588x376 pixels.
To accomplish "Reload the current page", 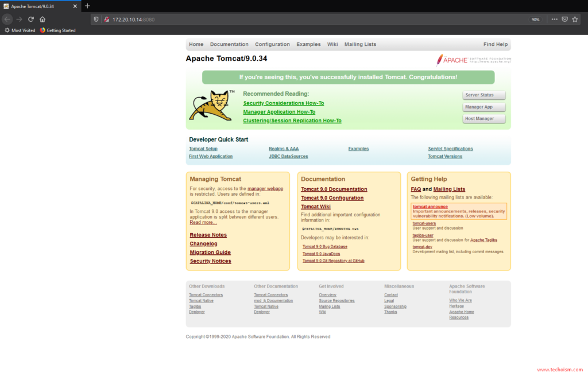I will [x=31, y=19].
